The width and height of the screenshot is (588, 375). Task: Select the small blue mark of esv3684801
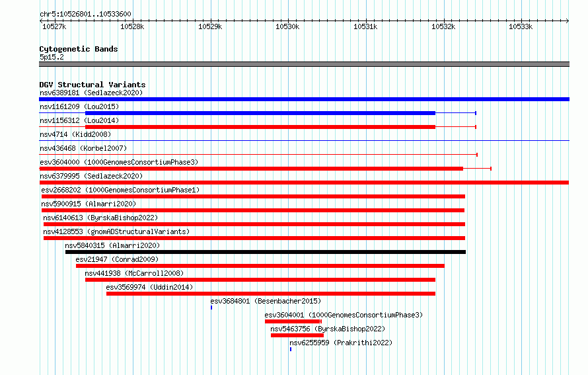coord(211,308)
